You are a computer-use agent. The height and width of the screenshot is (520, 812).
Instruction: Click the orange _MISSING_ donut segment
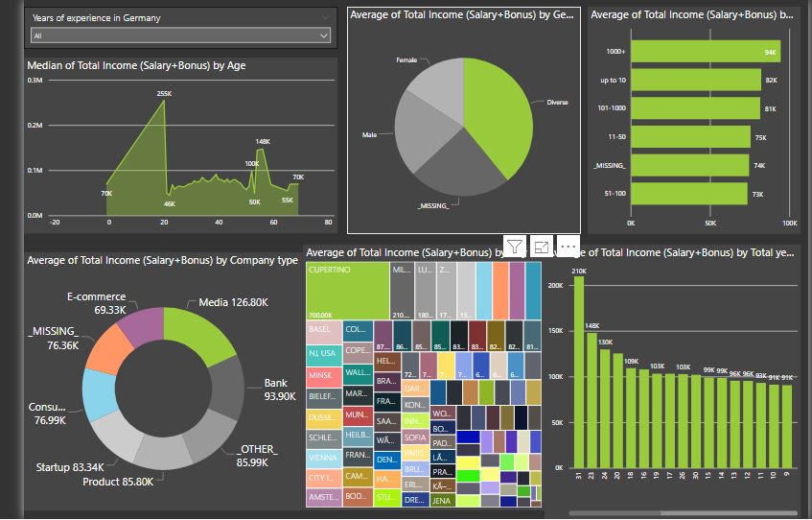[109, 349]
